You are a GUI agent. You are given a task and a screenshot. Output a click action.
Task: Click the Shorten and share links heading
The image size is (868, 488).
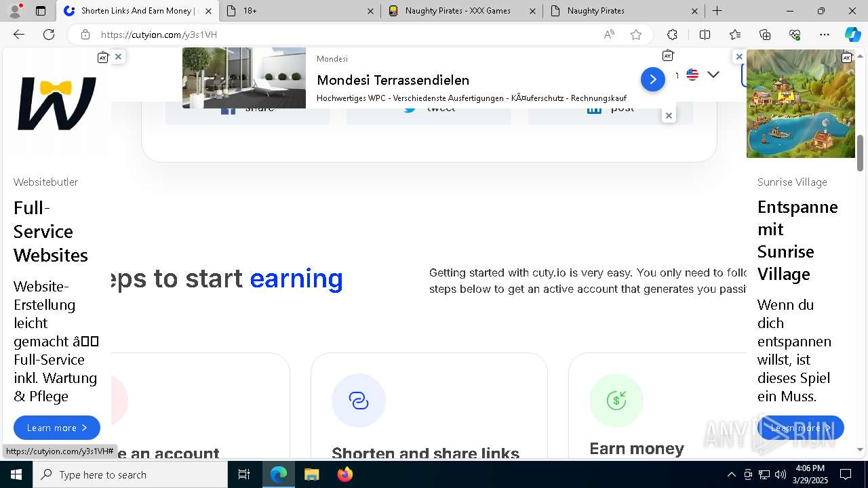coord(425,453)
